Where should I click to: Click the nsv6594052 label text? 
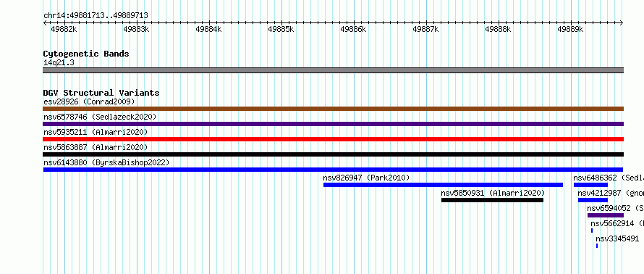point(609,208)
